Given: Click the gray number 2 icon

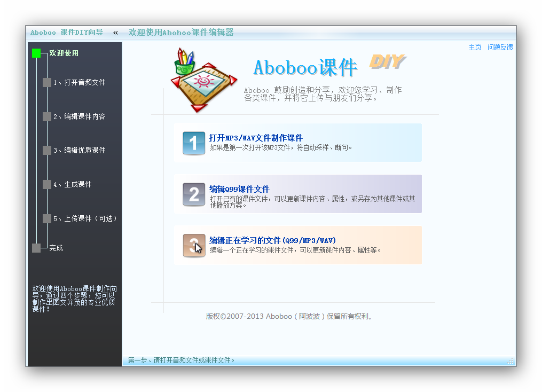Looking at the screenshot, I should (193, 194).
